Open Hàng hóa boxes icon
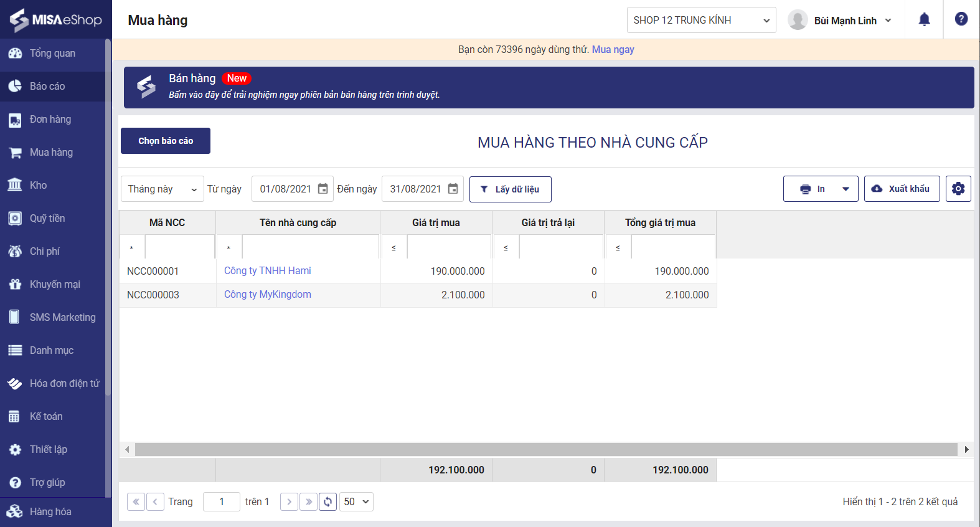The image size is (980, 527). [15, 512]
